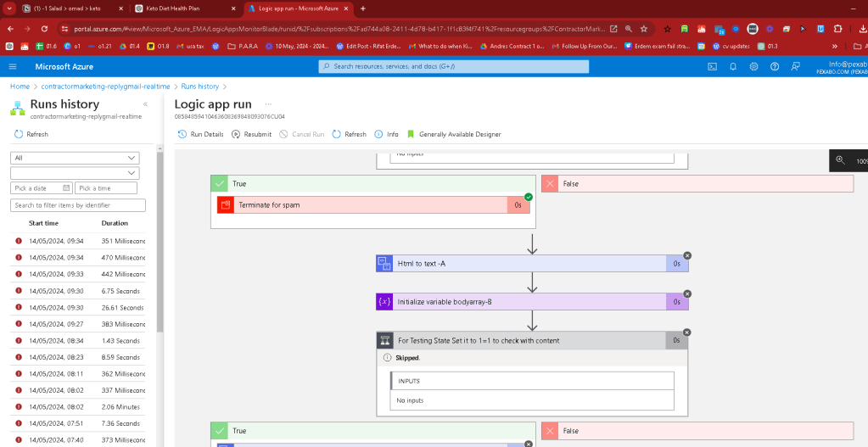Click the lower False branch header
The image size is (868, 447).
[697, 430]
